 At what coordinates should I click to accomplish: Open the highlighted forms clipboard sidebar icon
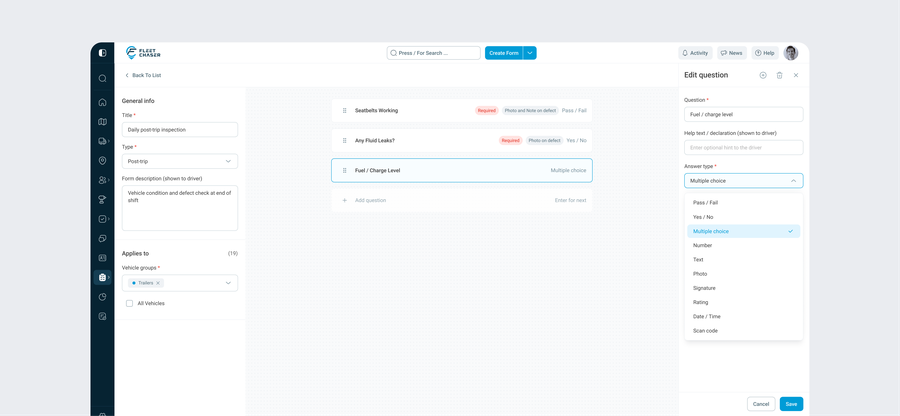[x=102, y=277]
